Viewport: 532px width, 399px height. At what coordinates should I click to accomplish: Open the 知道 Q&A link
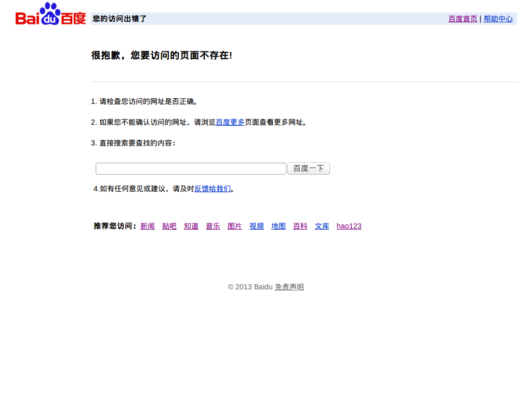click(191, 226)
